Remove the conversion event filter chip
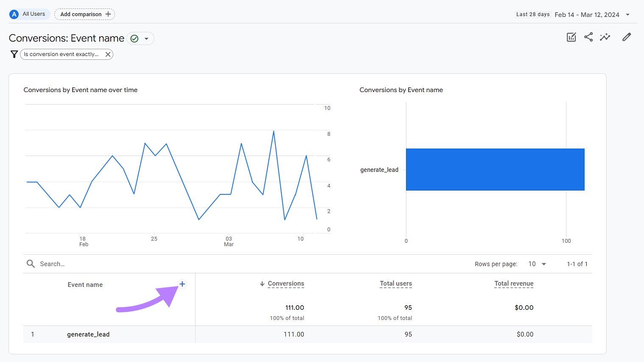644x362 pixels. pos(108,54)
